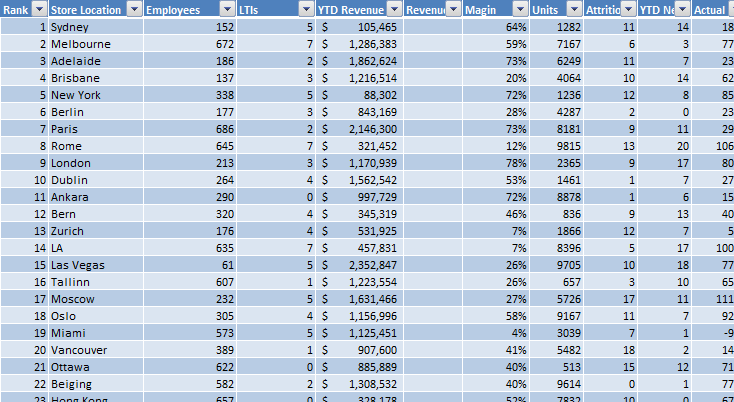Select employees value 686 for Paris
Screen dimensions: 734x402
click(x=190, y=129)
